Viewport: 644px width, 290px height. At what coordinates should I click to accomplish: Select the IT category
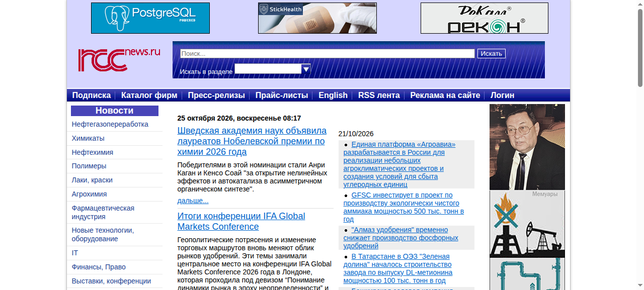[75, 253]
